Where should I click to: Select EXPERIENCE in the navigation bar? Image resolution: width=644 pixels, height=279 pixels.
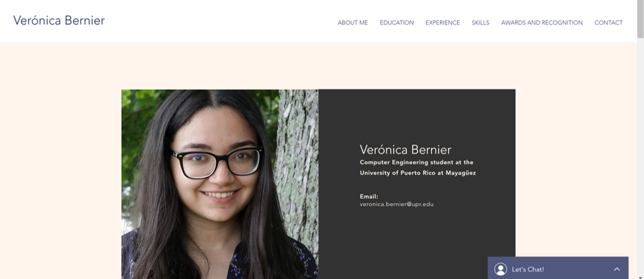coord(443,22)
